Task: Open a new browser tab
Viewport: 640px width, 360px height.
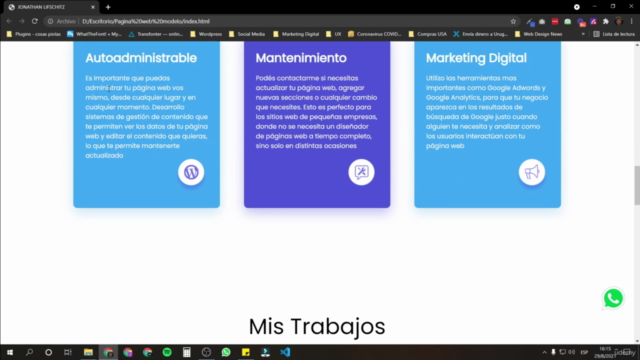Action: (x=108, y=7)
